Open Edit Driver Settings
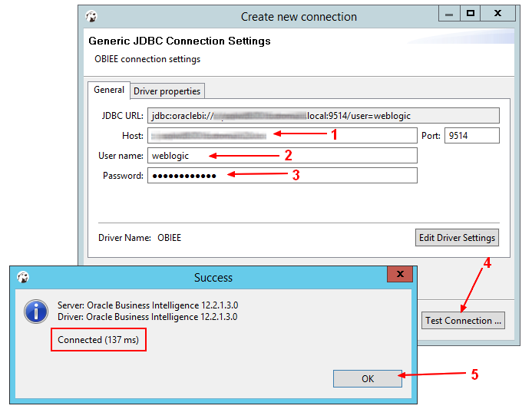 (x=457, y=237)
